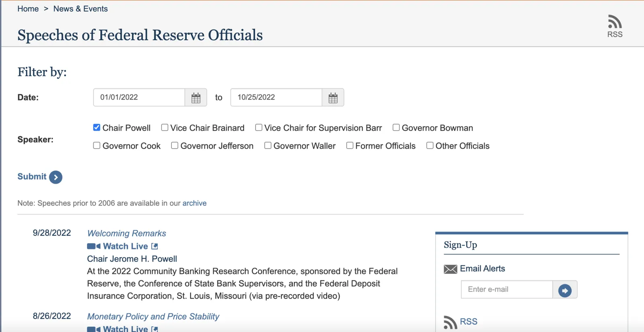The height and width of the screenshot is (332, 644).
Task: Open the speeches archive link
Action: [x=194, y=203]
